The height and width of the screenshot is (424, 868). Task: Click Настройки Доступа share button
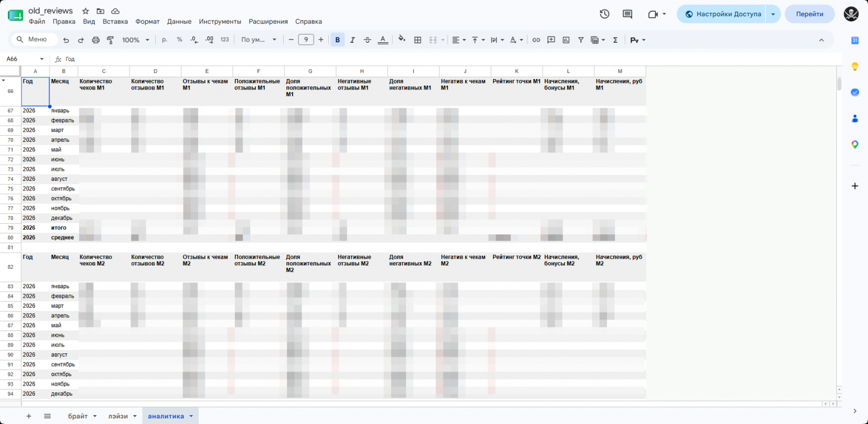722,14
